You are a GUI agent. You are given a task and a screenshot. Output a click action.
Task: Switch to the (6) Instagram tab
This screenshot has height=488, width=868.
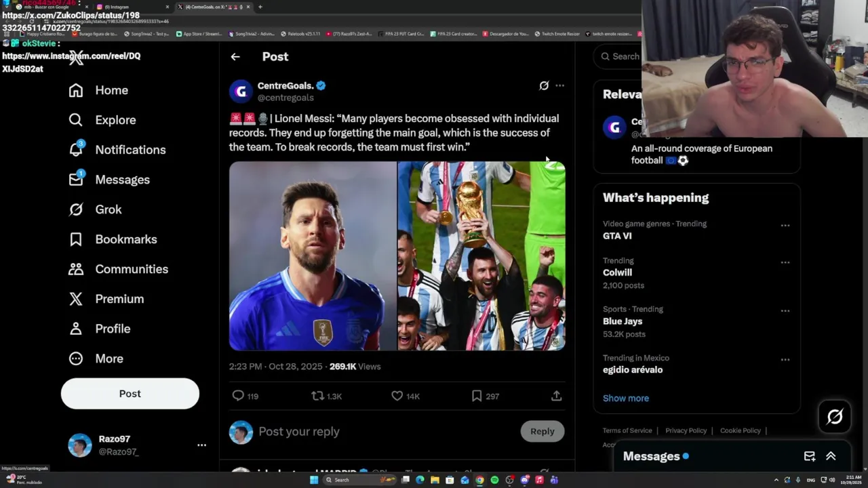(x=133, y=7)
